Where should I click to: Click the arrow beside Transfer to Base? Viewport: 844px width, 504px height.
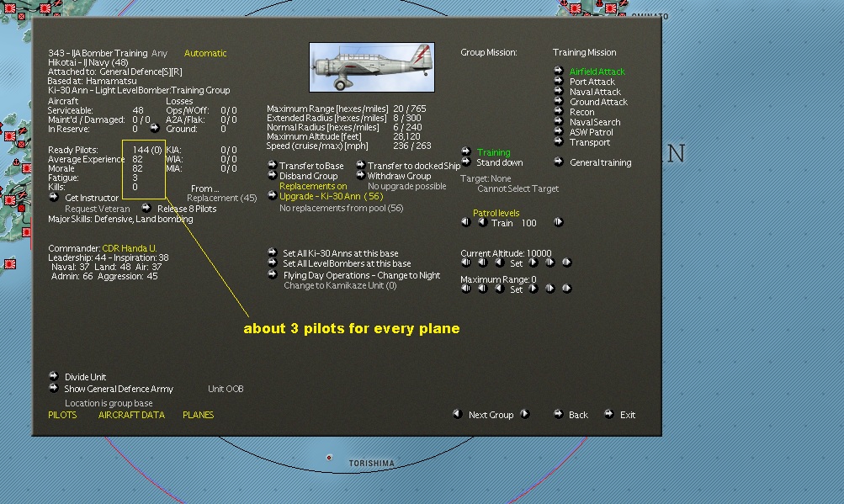point(272,165)
